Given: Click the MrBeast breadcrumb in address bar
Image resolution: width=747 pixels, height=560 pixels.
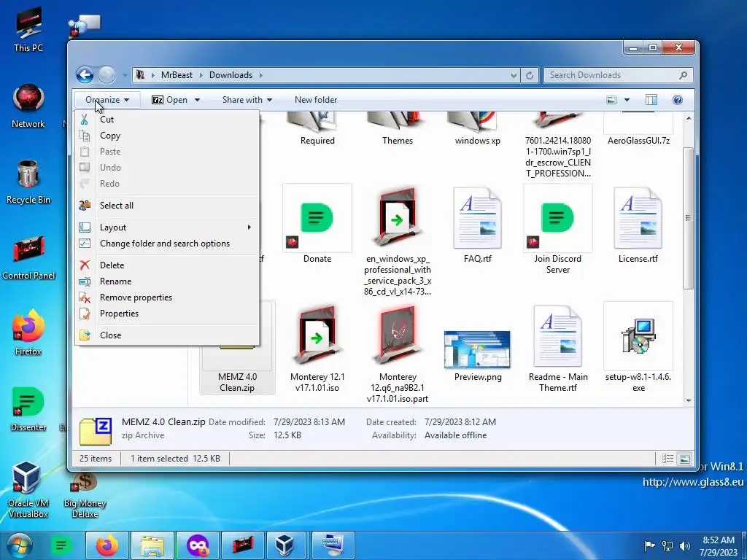Looking at the screenshot, I should pos(177,75).
